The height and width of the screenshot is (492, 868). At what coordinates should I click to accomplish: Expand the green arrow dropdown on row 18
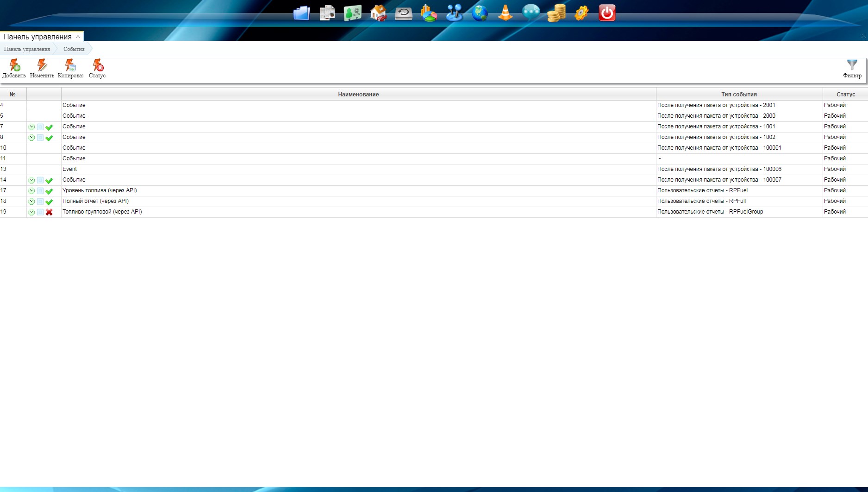(31, 202)
